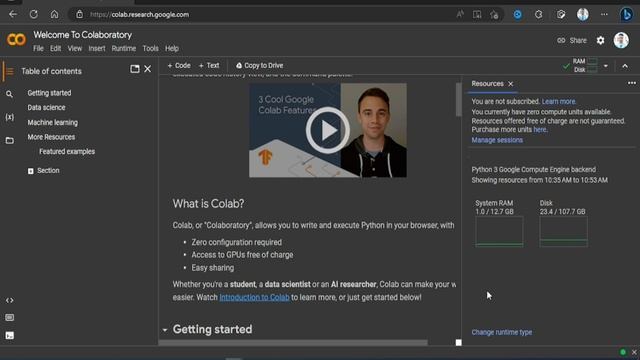The width and height of the screenshot is (640, 360).
Task: Select the Resources tab
Action: point(487,84)
